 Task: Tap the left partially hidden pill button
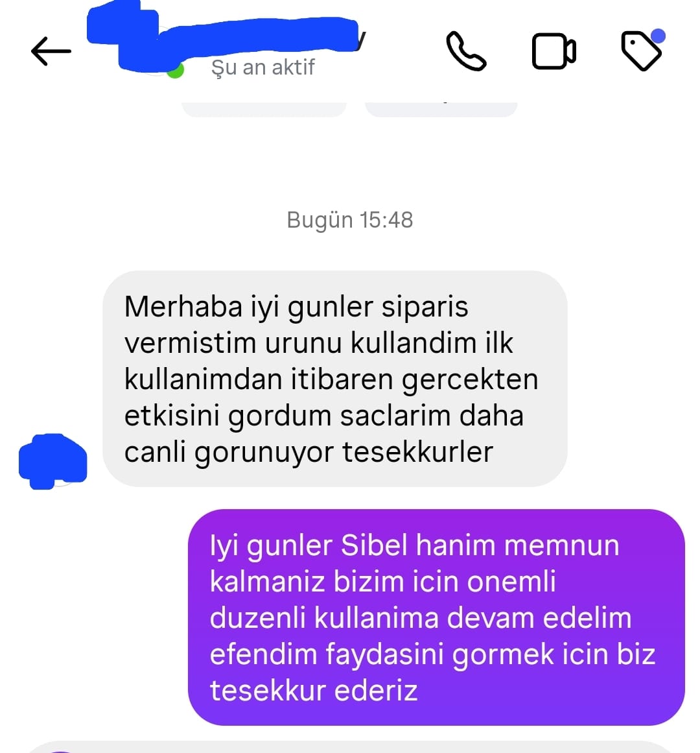click(264, 110)
